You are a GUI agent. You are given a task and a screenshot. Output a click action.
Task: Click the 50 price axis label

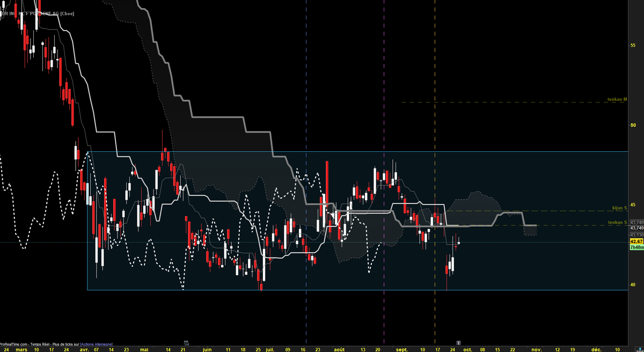click(x=633, y=125)
